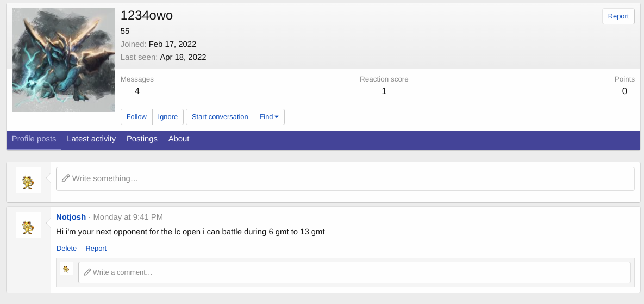The image size is (644, 304).
Task: Select the About tab
Action: pyautogui.click(x=179, y=139)
